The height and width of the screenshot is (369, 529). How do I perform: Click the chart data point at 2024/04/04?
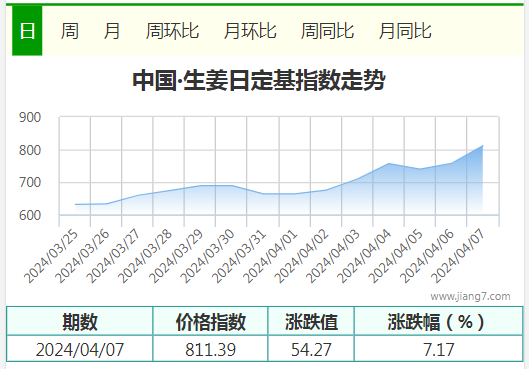tap(389, 164)
